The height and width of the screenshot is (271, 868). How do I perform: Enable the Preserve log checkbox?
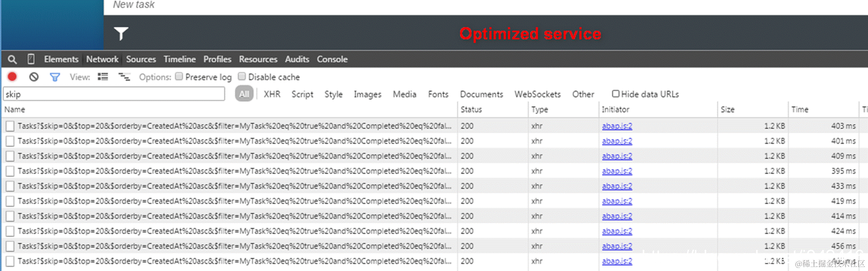[179, 76]
